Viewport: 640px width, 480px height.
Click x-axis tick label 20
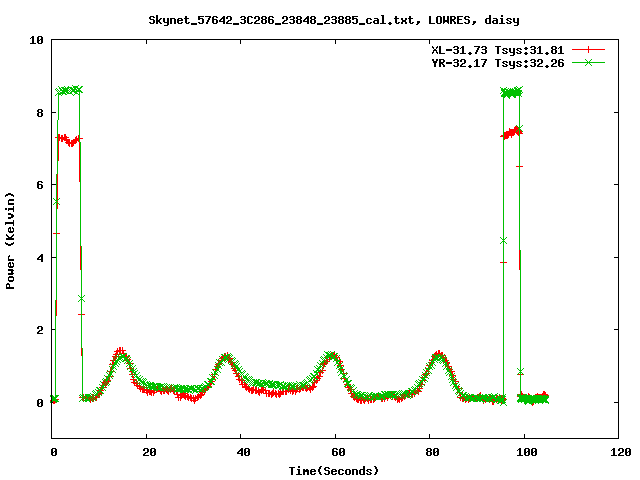point(149,452)
